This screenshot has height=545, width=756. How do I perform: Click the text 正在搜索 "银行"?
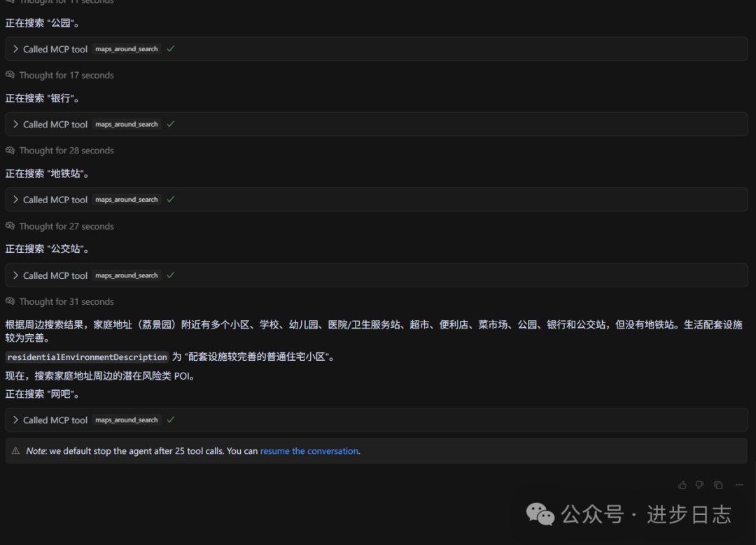(x=43, y=98)
